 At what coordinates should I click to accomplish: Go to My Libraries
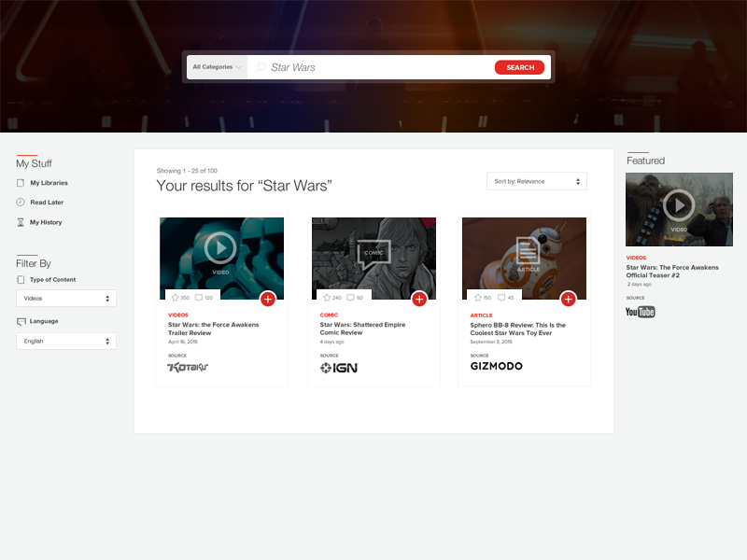[49, 183]
